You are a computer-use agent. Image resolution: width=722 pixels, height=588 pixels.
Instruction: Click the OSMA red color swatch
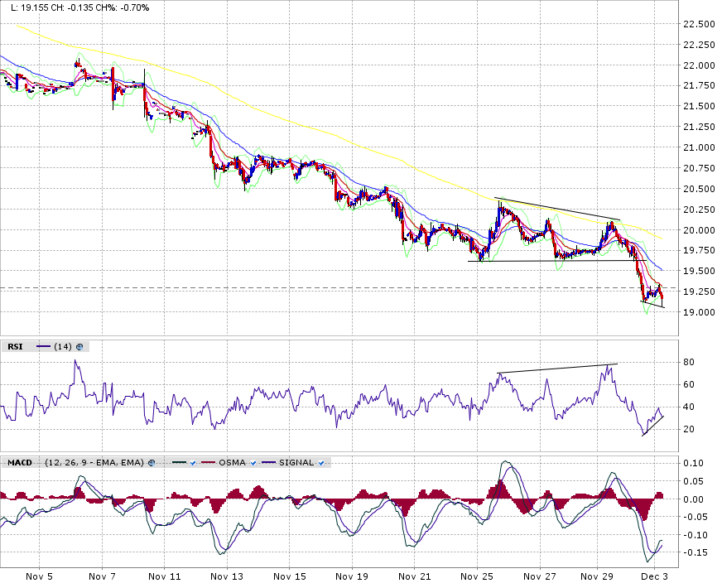pos(209,463)
